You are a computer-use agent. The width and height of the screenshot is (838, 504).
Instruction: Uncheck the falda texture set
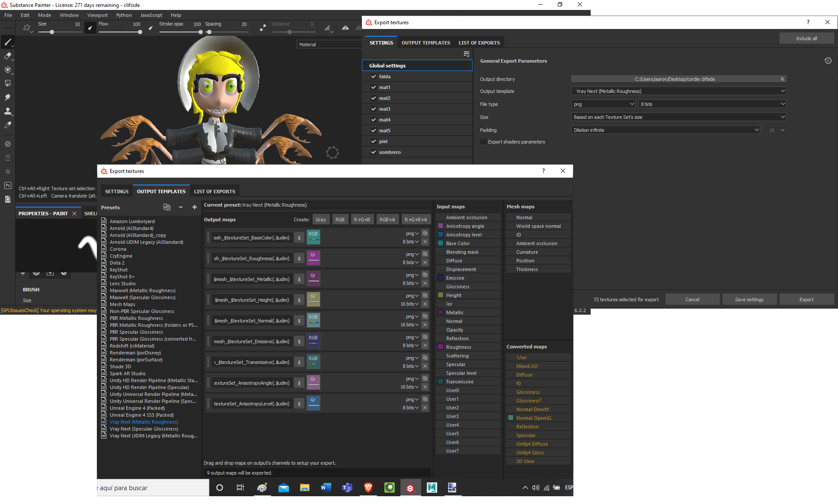[374, 77]
